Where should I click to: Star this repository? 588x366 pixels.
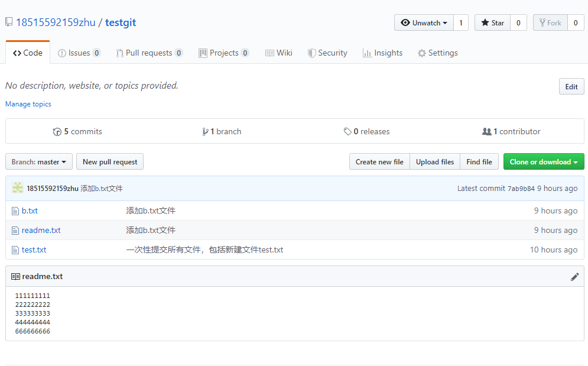click(493, 22)
